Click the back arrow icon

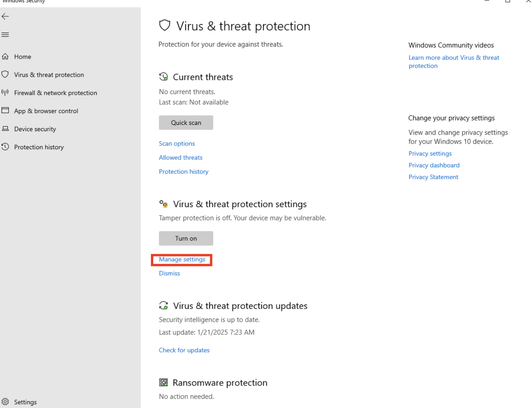(x=5, y=17)
